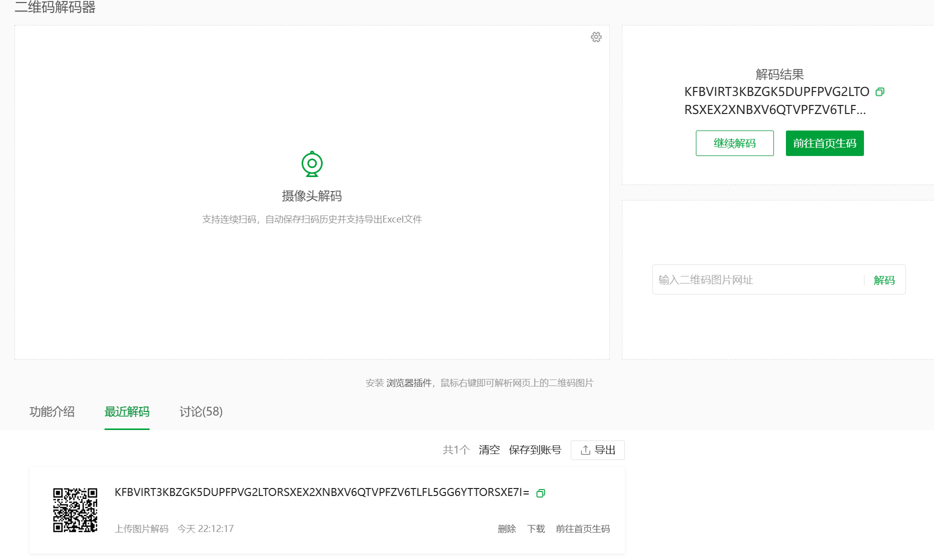Screen dimensions: 934x560
Task: Click 下载 on the history entry
Action: tap(536, 529)
